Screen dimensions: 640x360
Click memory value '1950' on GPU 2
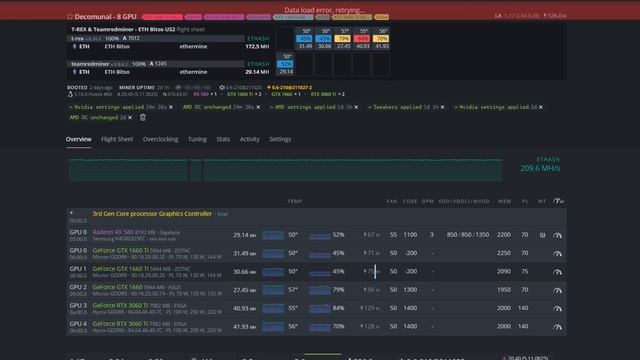click(504, 290)
